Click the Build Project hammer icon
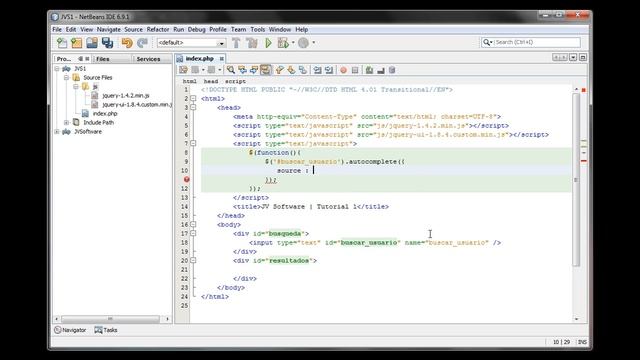The width and height of the screenshot is (640, 360). [x=236, y=42]
